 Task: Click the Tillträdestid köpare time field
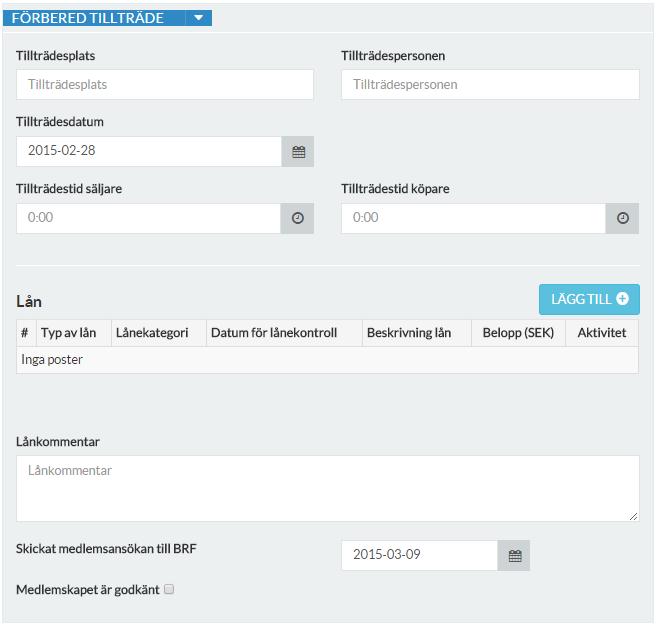473,218
